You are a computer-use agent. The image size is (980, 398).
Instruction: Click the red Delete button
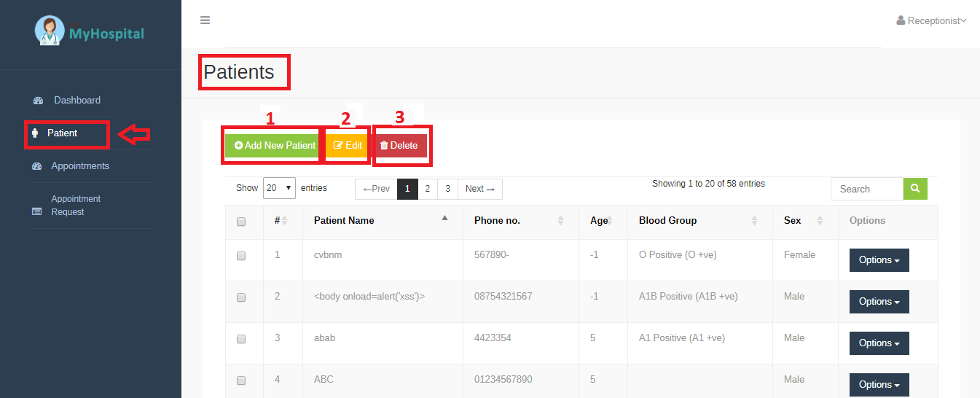pyautogui.click(x=399, y=145)
